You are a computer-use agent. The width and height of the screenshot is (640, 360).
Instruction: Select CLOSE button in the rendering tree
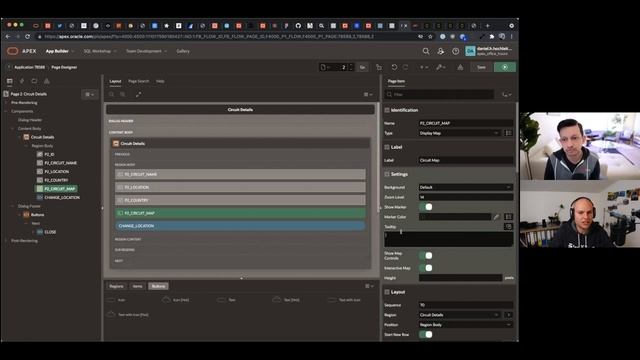tap(50, 232)
